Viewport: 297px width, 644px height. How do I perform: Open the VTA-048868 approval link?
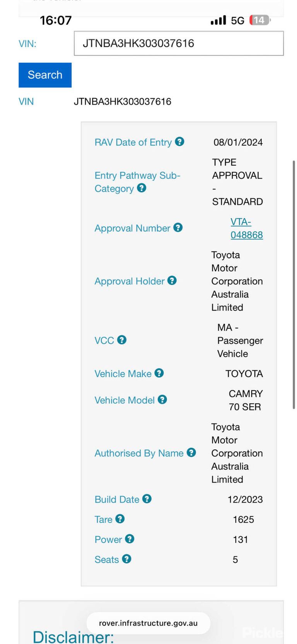[247, 228]
